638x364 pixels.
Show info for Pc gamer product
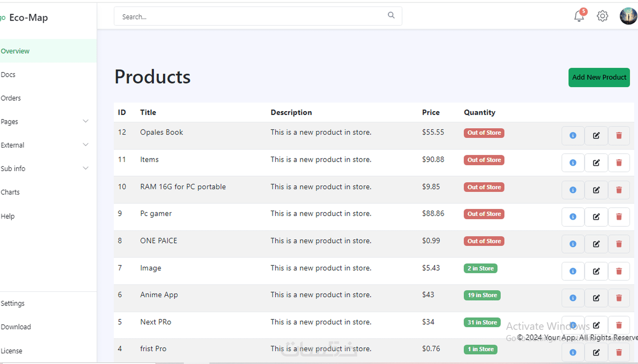pos(573,217)
